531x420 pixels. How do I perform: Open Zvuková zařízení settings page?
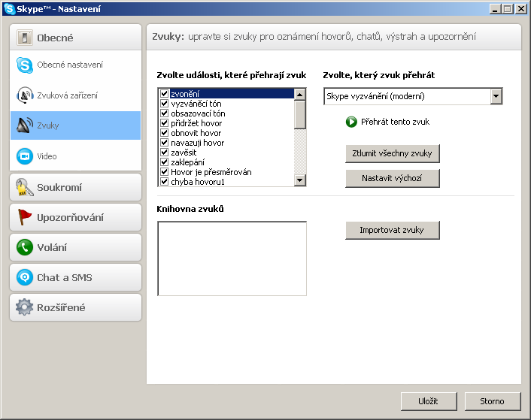click(75, 95)
